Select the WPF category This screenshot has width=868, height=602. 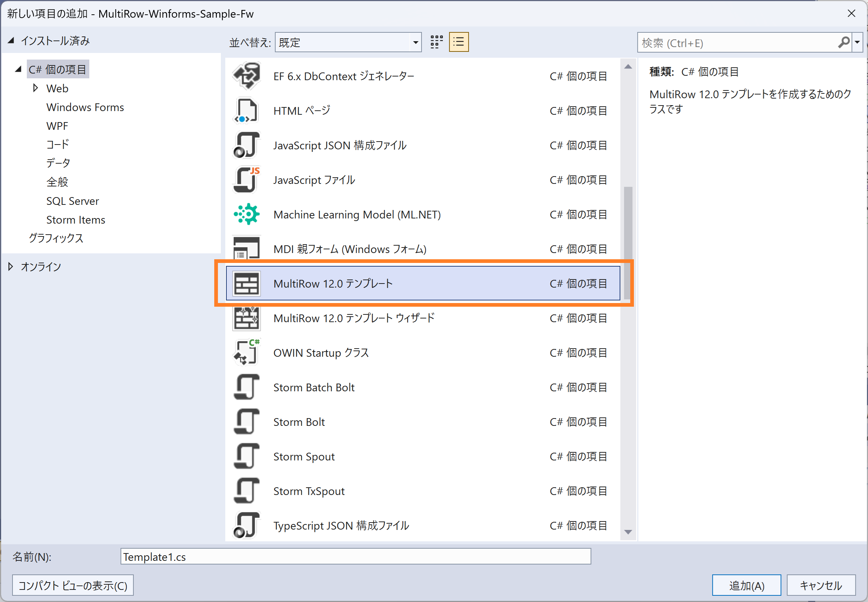pos(57,126)
